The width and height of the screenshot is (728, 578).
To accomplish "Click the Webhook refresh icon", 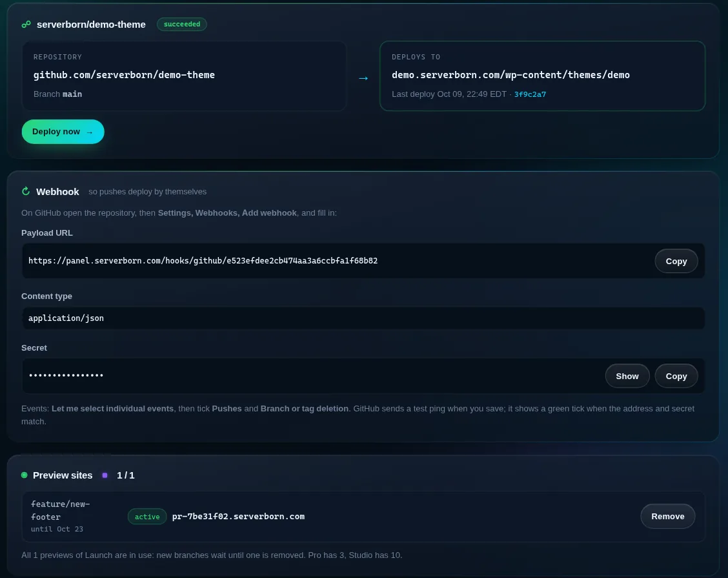I will pos(26,191).
